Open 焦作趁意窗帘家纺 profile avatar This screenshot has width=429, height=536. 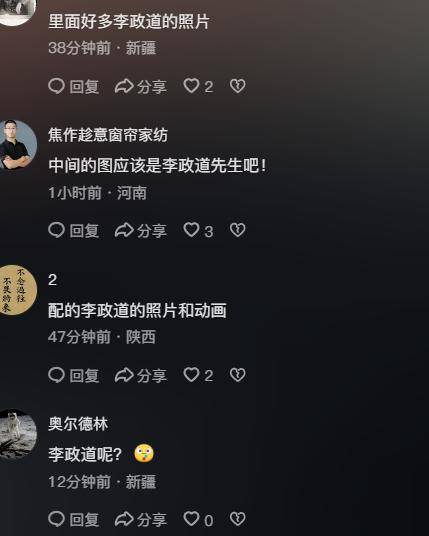(x=16, y=145)
